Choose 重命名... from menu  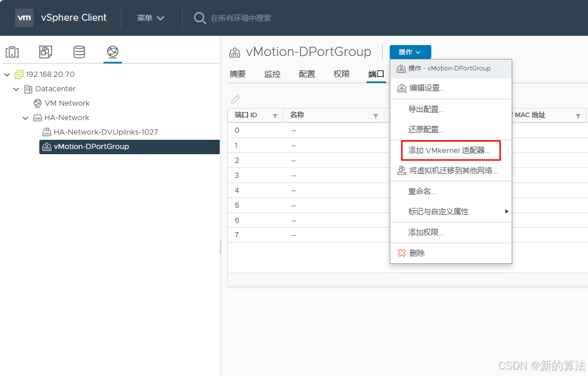pyautogui.click(x=451, y=192)
